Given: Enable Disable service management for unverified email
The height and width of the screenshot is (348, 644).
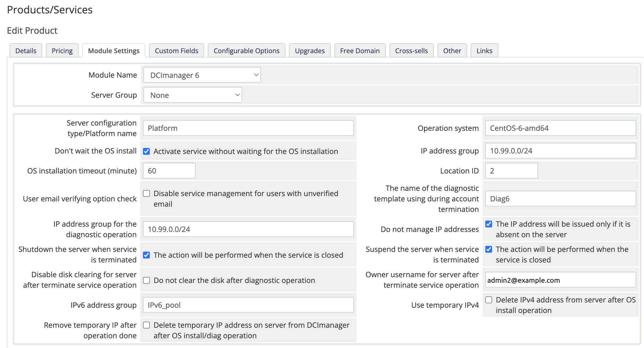Looking at the screenshot, I should pos(147,194).
